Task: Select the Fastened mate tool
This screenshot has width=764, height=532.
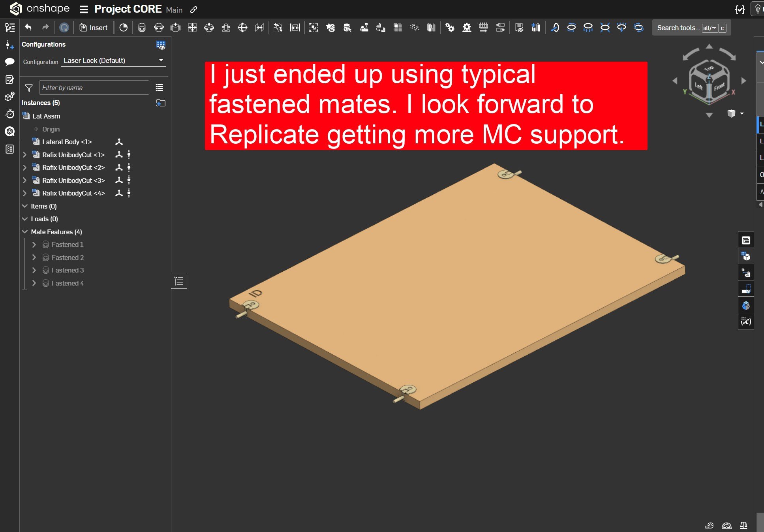Action: 142,28
